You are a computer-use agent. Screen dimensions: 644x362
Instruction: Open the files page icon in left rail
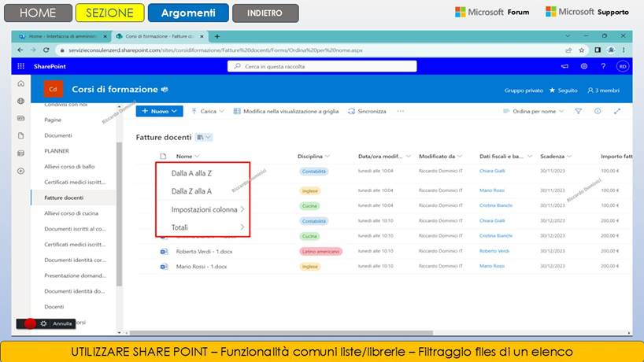21,136
